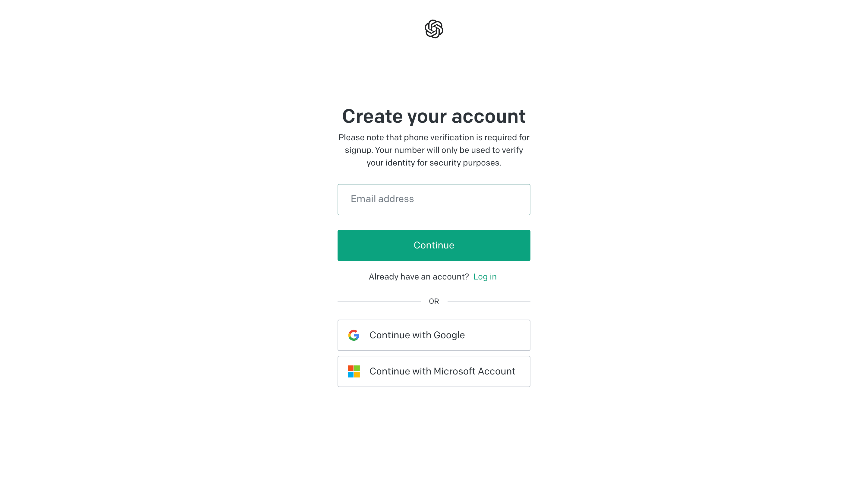Image resolution: width=868 pixels, height=480 pixels.
Task: Submit with the green Continue button
Action: click(x=434, y=245)
